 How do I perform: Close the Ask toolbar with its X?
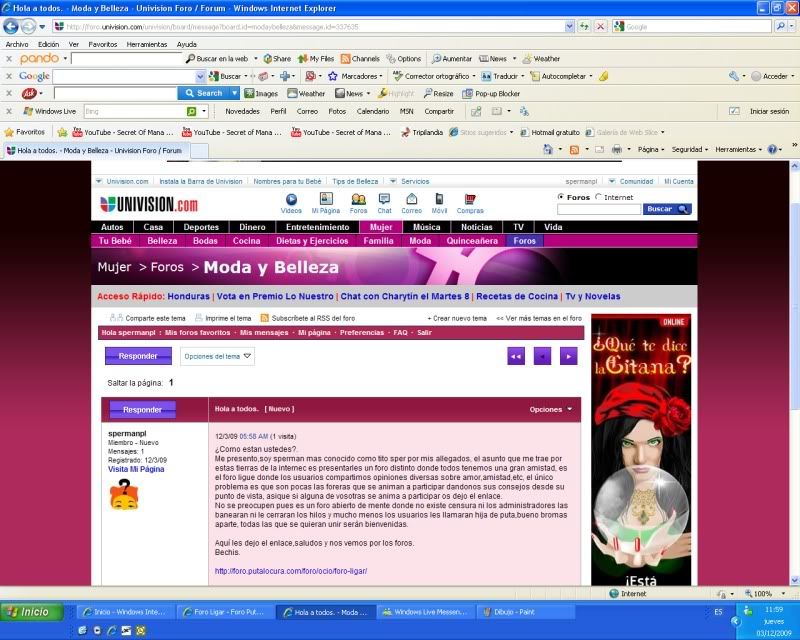(x=9, y=93)
